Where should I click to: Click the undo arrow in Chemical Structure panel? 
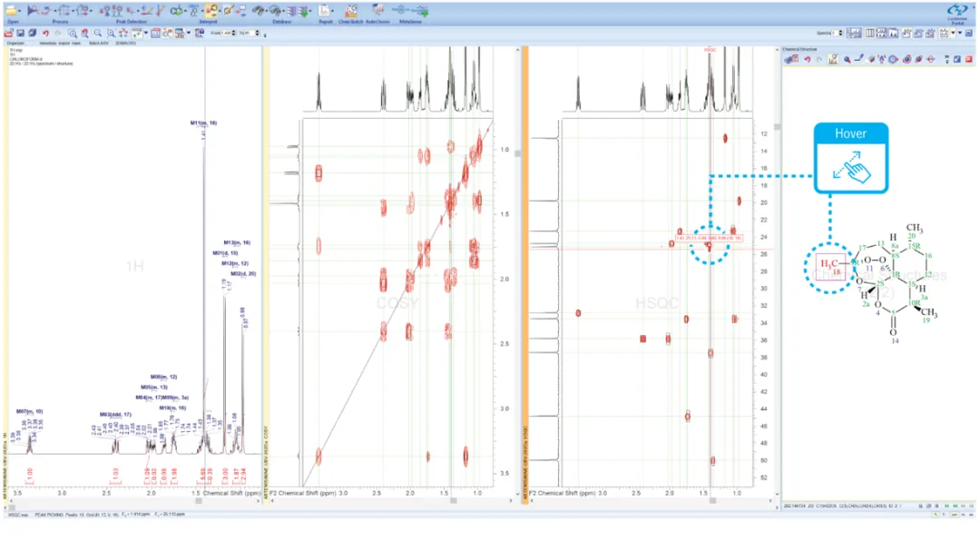click(x=807, y=59)
